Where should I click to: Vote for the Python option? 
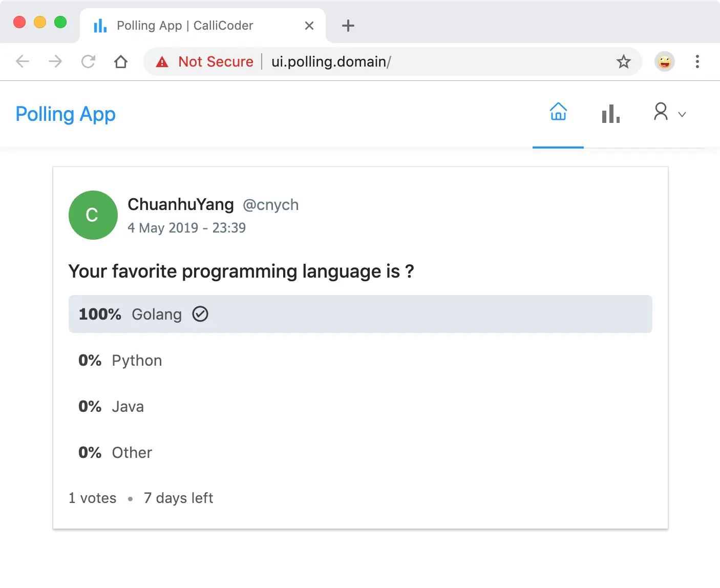[137, 360]
